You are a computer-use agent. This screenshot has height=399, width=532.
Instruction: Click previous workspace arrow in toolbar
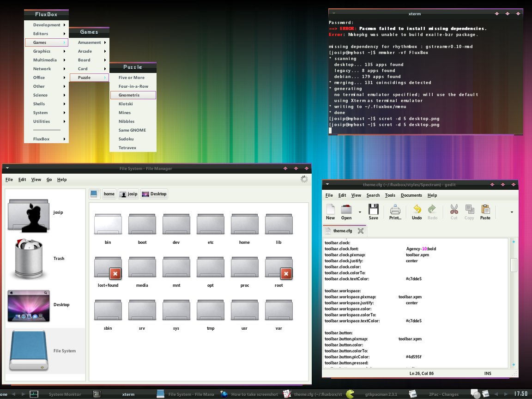14,394
